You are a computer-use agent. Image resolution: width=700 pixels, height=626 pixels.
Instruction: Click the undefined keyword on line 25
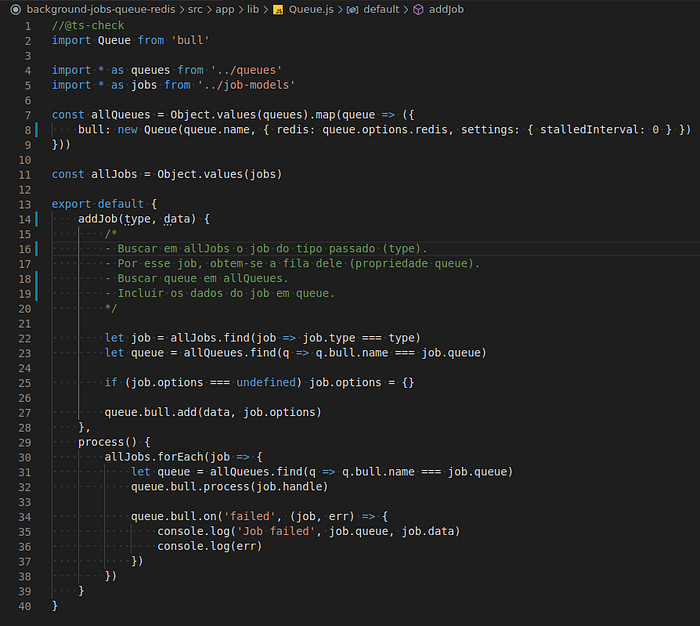point(266,382)
